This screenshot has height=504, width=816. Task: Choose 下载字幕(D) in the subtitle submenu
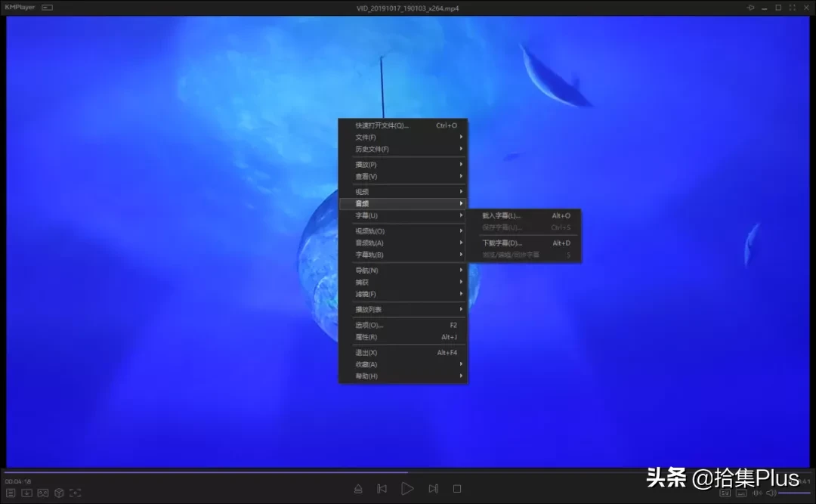pos(502,243)
